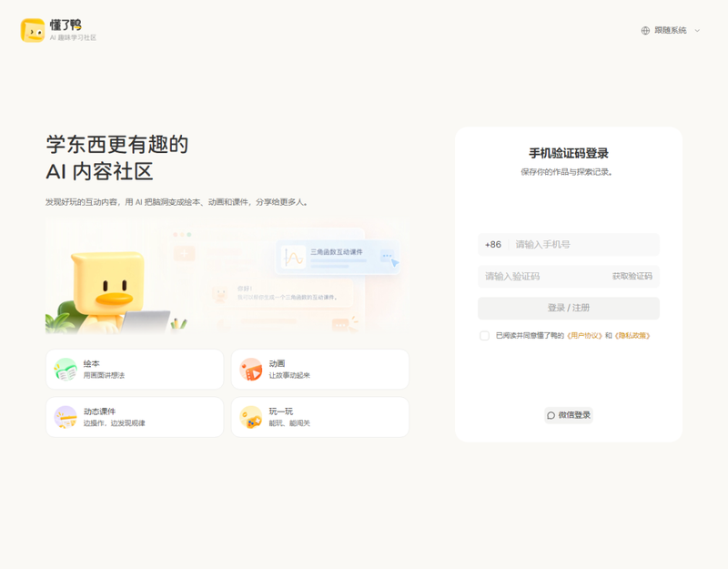Click the 手机验证码登录 heading
The width and height of the screenshot is (728, 569).
(x=569, y=153)
